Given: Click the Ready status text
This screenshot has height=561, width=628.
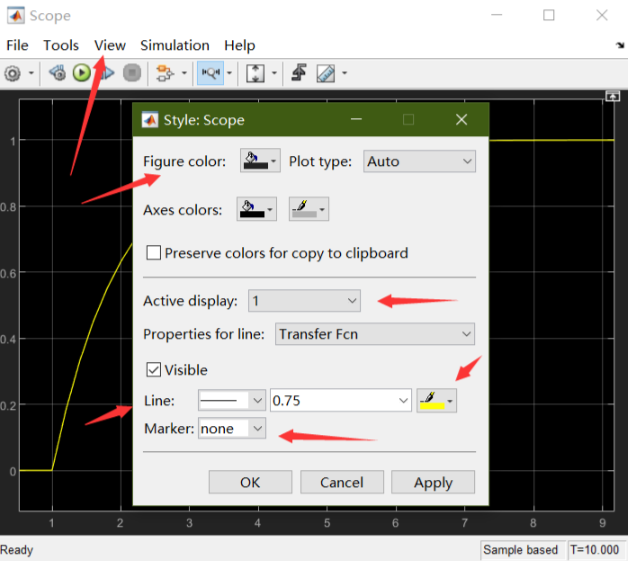Looking at the screenshot, I should click(x=16, y=550).
